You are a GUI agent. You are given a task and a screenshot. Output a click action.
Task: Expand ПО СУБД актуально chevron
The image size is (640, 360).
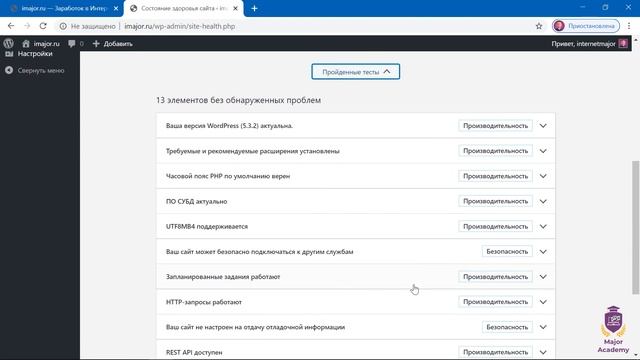tap(543, 201)
